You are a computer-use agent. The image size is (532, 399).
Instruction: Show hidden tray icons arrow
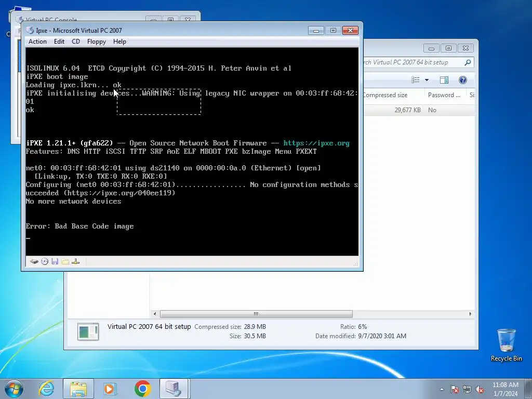(x=442, y=390)
